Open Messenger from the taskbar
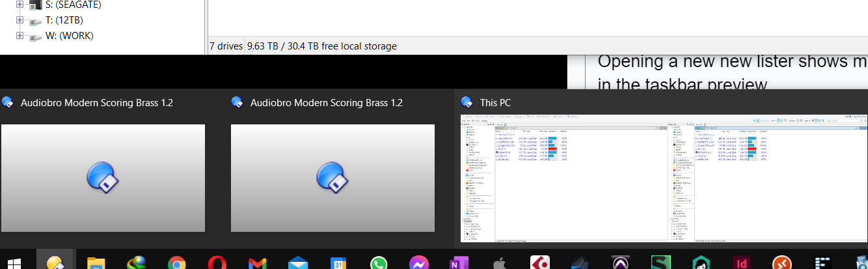The image size is (868, 269). coord(419,263)
